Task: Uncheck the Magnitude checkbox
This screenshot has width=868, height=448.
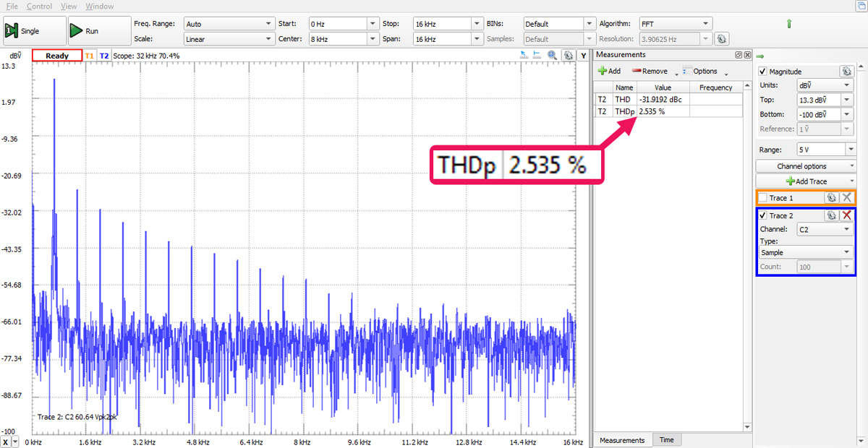Action: point(763,72)
